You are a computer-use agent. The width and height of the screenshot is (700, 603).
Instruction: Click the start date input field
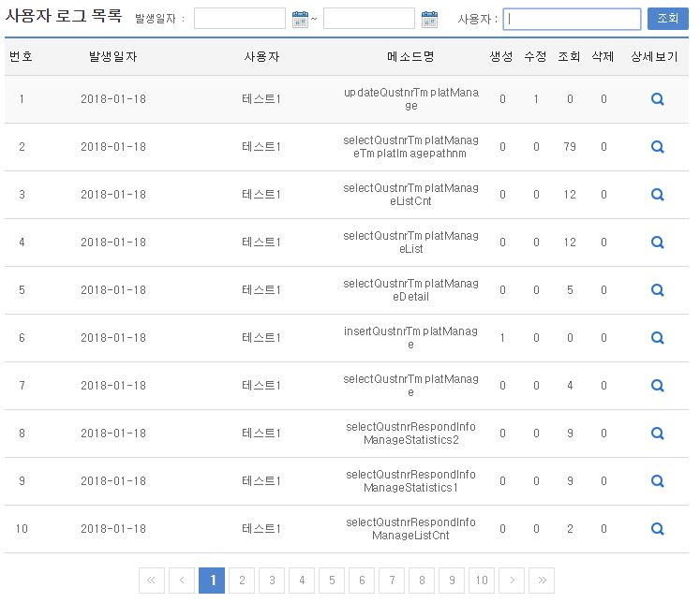click(x=240, y=19)
